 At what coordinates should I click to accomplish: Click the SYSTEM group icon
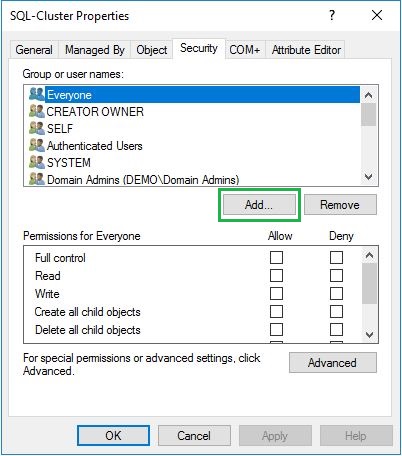pos(36,162)
